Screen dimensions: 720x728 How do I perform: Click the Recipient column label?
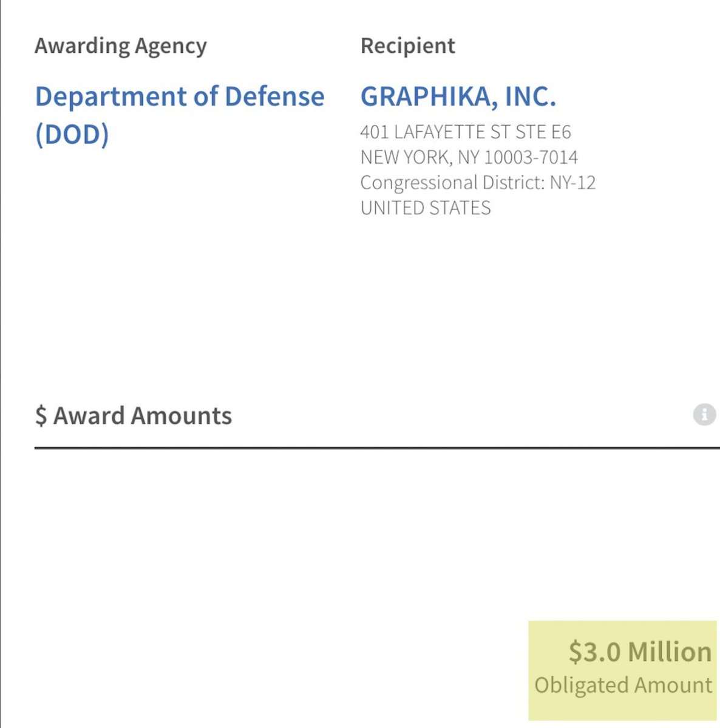407,46
